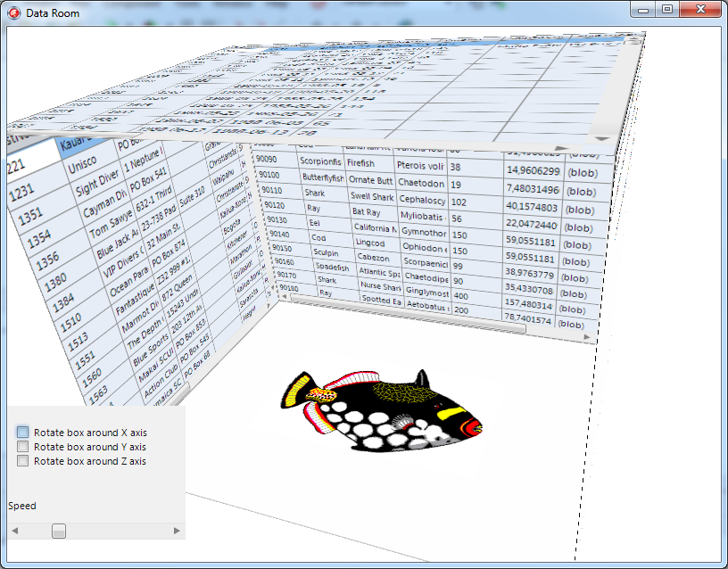Click the ceiling grid scroll-down arrow
The width and height of the screenshot is (728, 569).
tap(602, 139)
